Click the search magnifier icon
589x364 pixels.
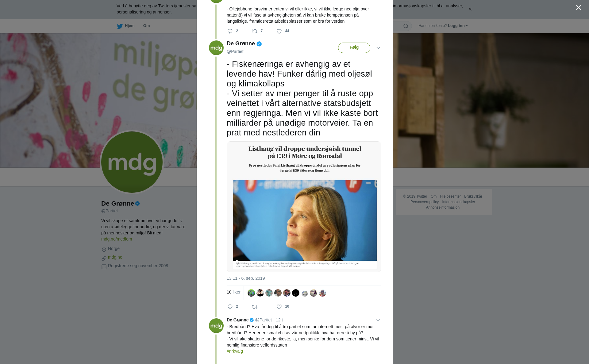coord(406,26)
